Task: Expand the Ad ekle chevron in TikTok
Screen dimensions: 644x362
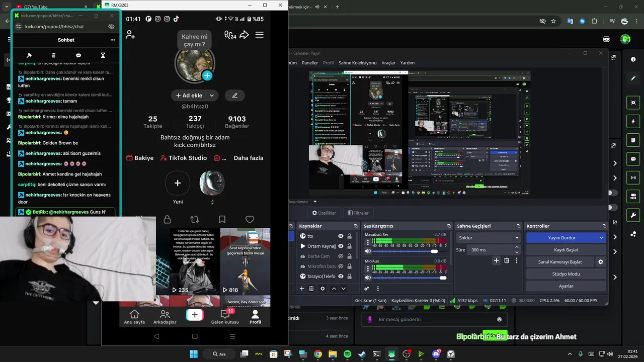Action: pyautogui.click(x=212, y=96)
